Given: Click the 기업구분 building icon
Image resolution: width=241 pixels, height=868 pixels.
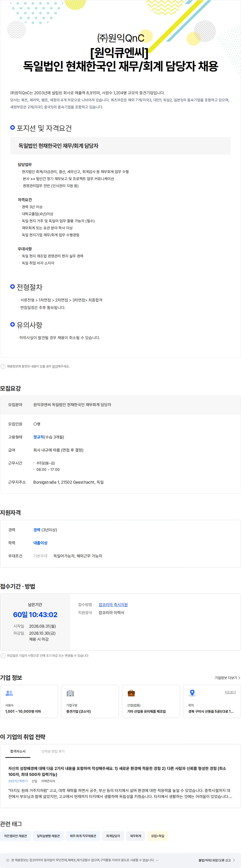Looking at the screenshot, I should (70, 693).
